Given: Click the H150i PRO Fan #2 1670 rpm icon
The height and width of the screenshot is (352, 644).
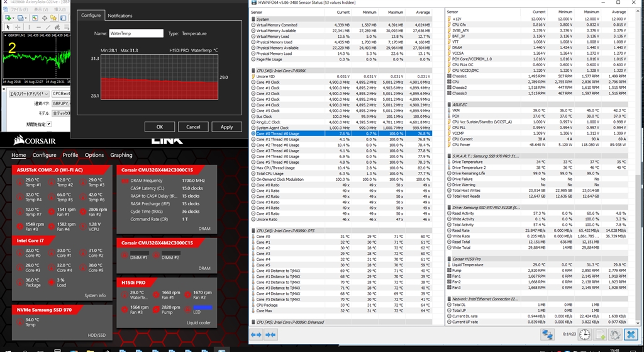Looking at the screenshot, I should point(187,295).
